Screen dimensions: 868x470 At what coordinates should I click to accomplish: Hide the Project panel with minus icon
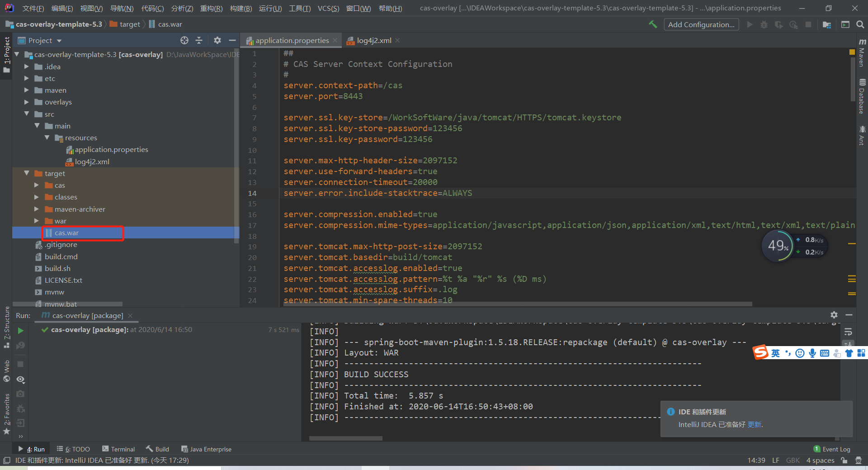(232, 40)
